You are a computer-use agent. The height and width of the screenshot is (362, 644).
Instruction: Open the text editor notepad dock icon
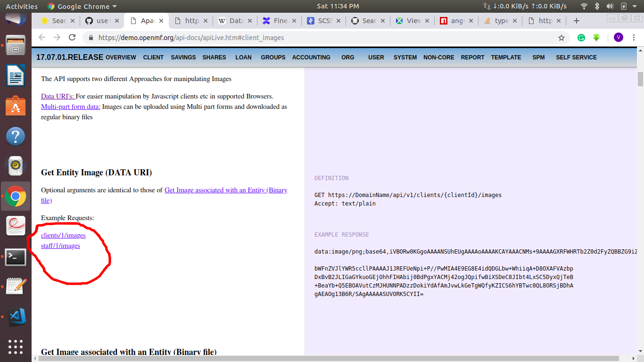pyautogui.click(x=15, y=287)
